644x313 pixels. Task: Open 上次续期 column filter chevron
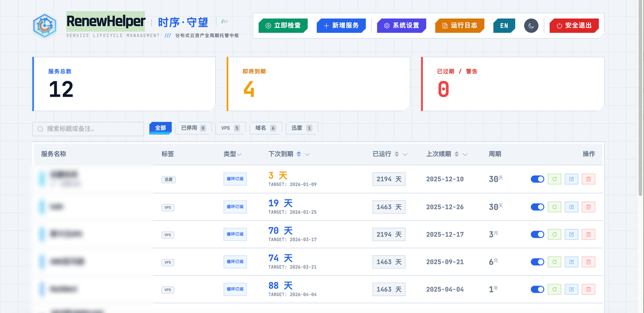465,154
